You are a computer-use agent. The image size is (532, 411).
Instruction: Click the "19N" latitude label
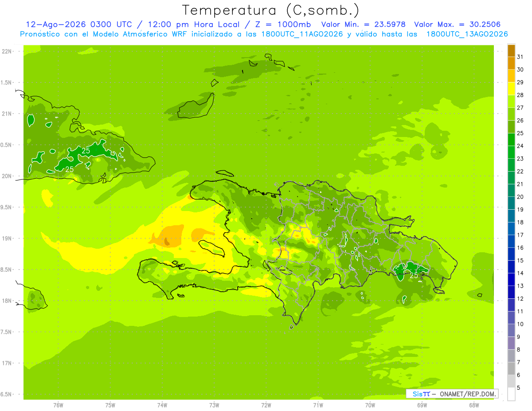(x=7, y=239)
